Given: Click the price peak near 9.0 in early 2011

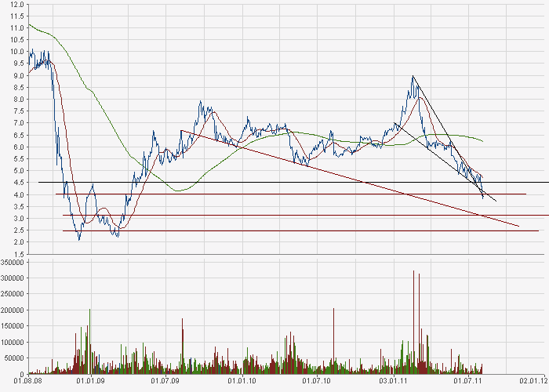Looking at the screenshot, I should (x=413, y=77).
